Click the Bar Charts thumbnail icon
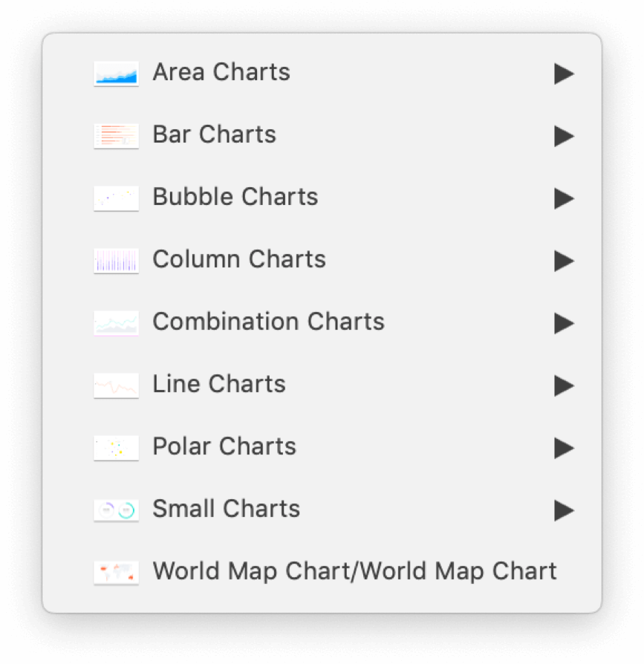 116,136
